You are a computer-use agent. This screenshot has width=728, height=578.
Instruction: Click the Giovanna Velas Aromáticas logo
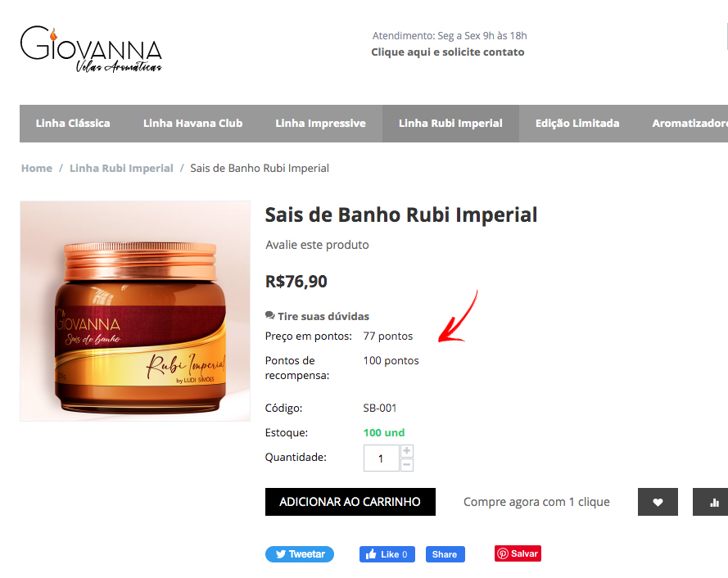(x=91, y=49)
